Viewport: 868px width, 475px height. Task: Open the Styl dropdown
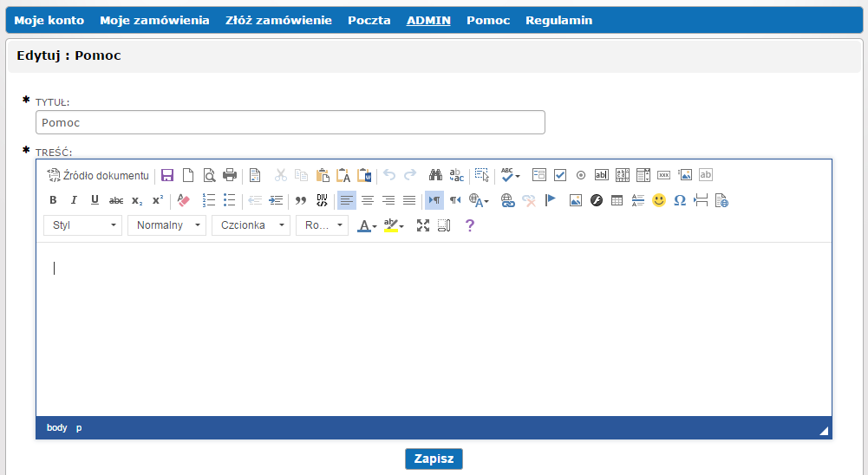82,225
